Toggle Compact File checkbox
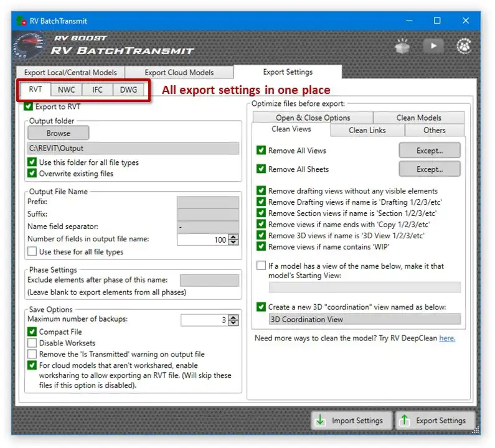495x448 pixels. [32, 332]
